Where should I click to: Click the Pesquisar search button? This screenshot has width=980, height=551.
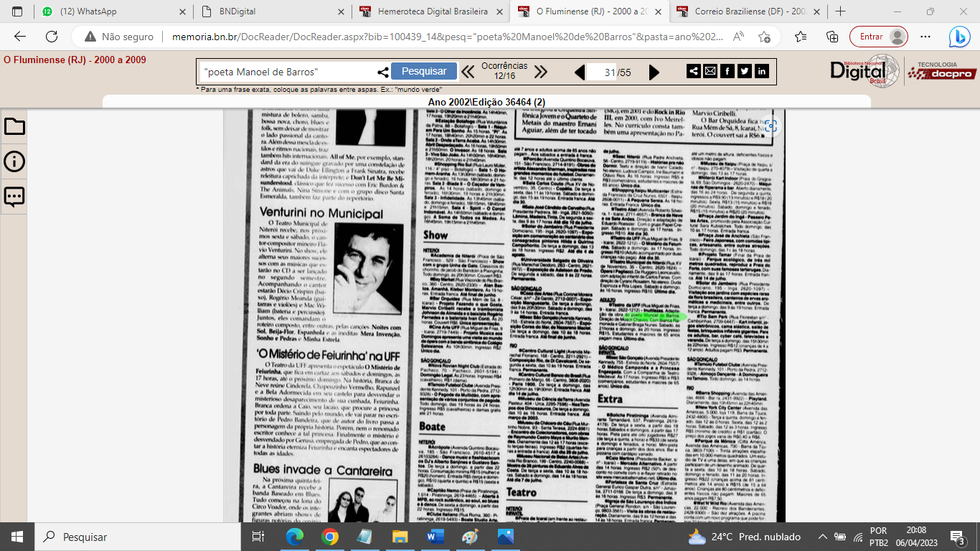tap(424, 71)
